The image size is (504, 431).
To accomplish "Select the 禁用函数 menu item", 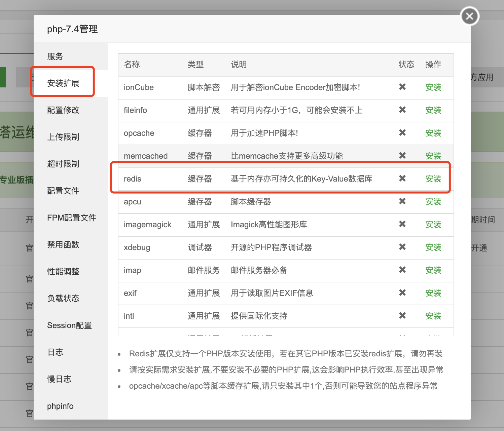I will tap(63, 245).
